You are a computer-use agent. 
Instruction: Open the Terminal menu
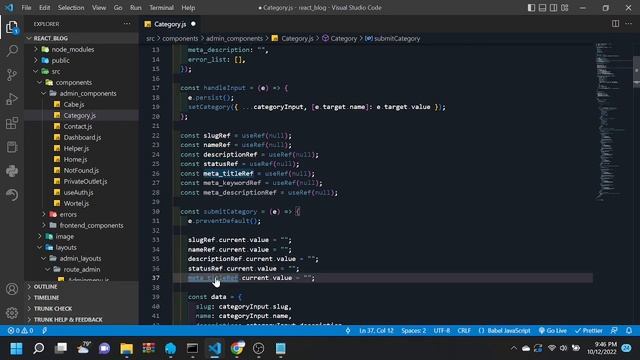tap(161, 8)
